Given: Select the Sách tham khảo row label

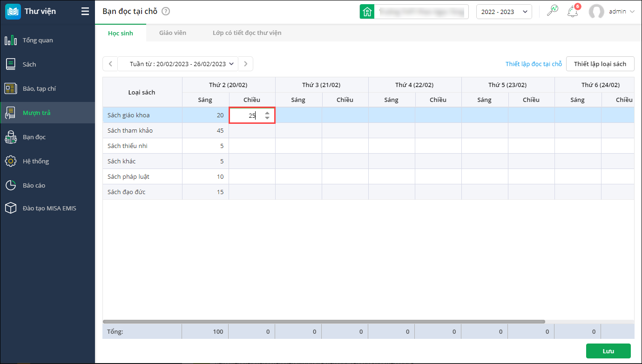Looking at the screenshot, I should coord(130,131).
